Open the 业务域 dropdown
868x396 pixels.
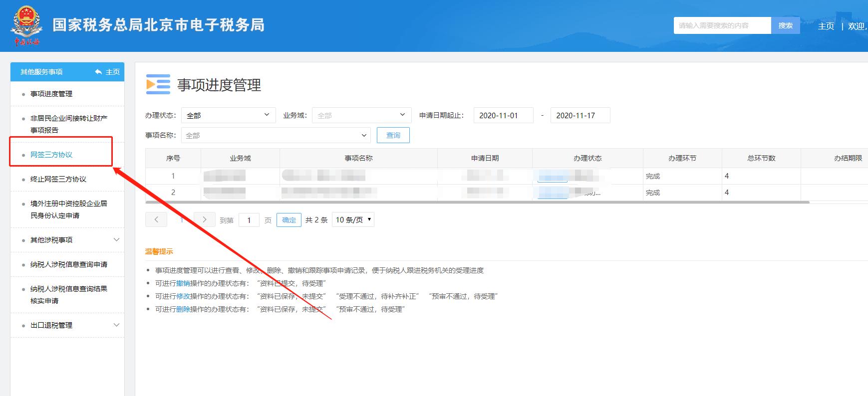pos(362,115)
